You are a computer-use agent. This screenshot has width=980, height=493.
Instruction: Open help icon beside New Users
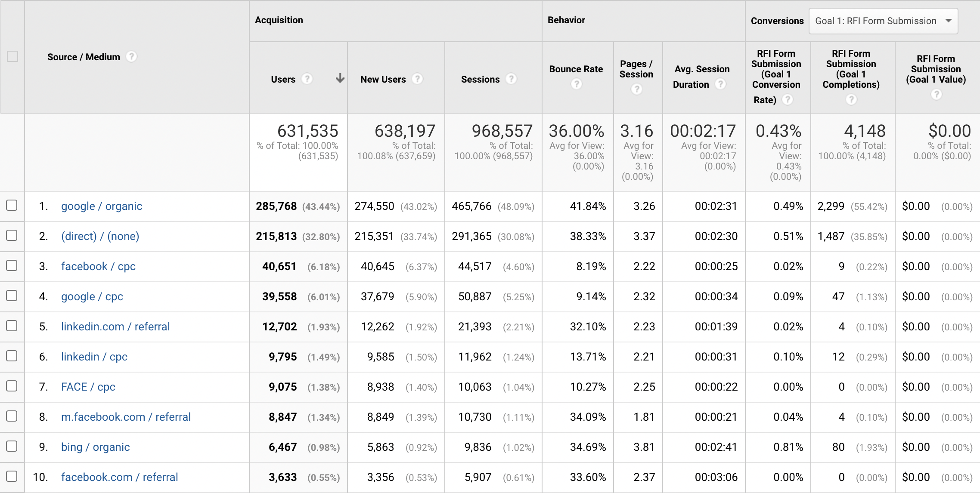tap(417, 79)
